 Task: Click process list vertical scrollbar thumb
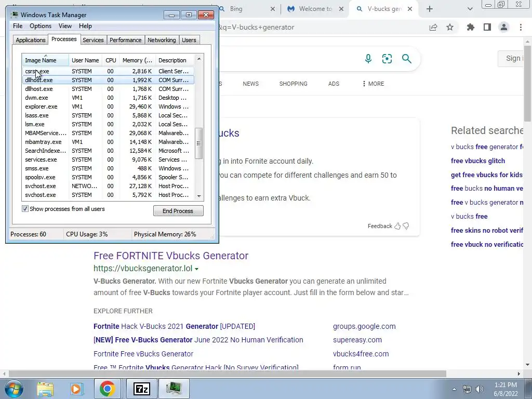[x=199, y=143]
